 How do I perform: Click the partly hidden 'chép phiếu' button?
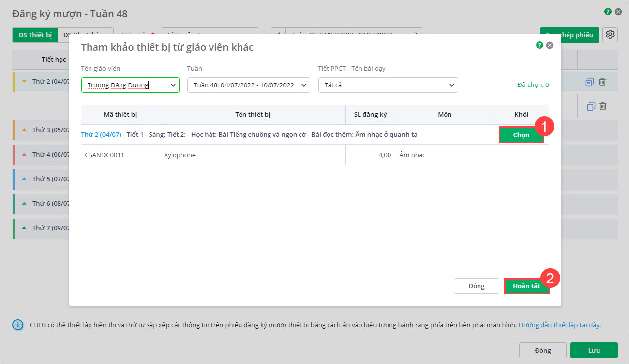pos(569,35)
